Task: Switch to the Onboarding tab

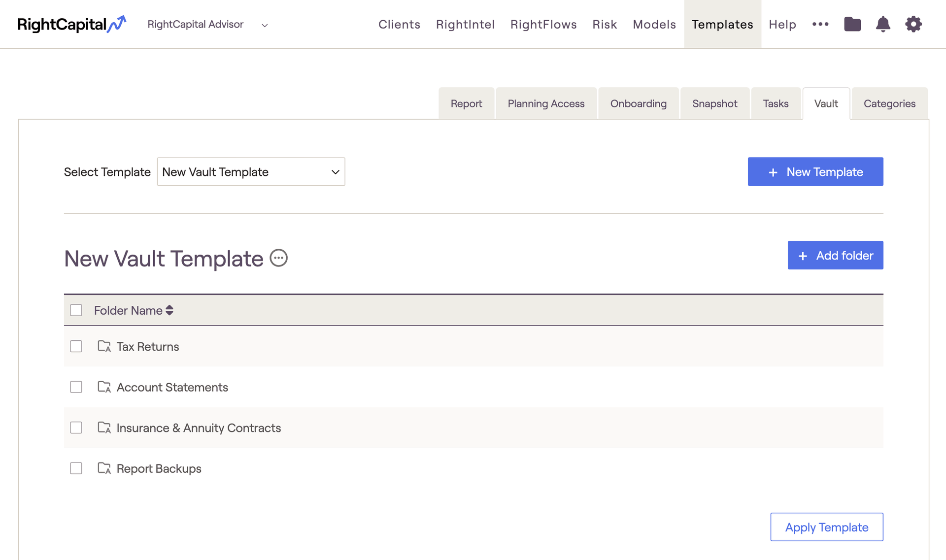Action: click(x=639, y=103)
